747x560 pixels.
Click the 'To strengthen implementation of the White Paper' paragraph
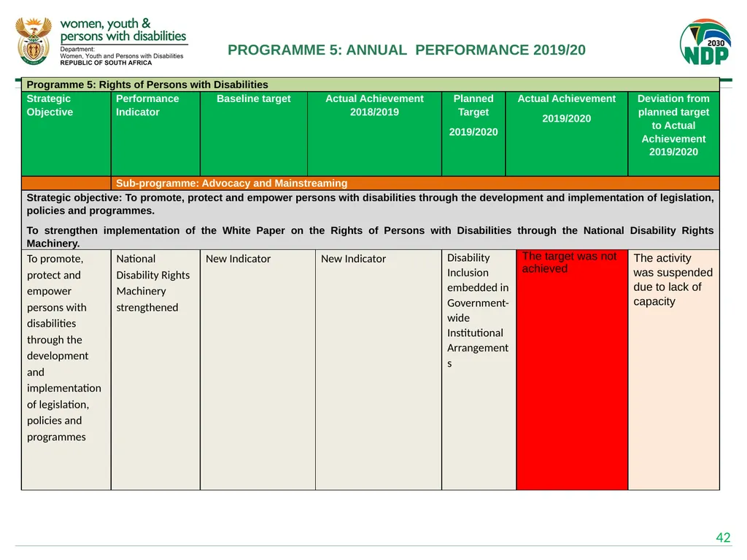370,237
